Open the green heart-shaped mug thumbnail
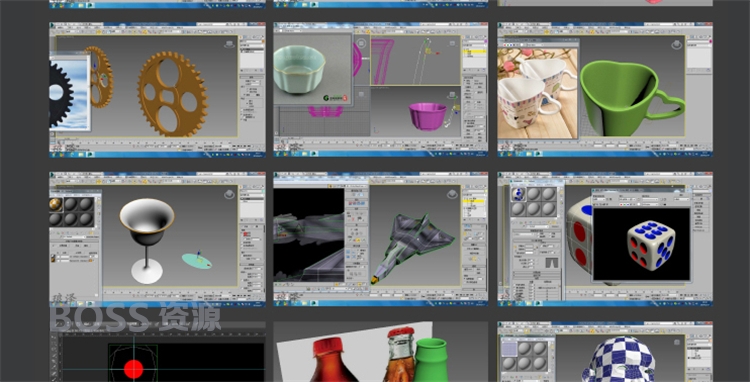Screen dimensions: 750x382 point(605,89)
